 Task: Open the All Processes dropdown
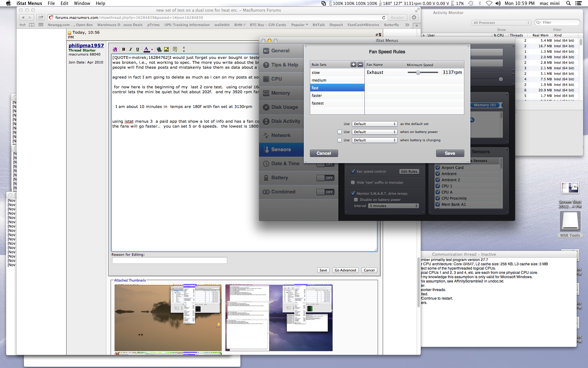501,23
